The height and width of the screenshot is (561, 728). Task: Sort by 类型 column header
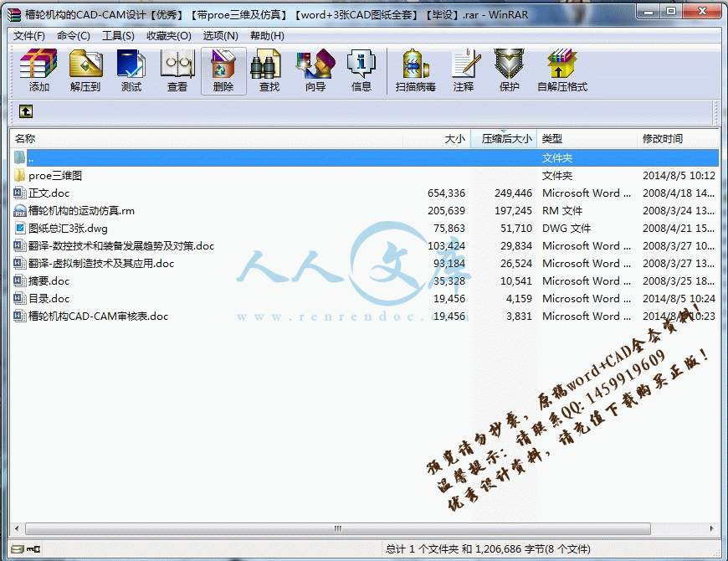587,138
